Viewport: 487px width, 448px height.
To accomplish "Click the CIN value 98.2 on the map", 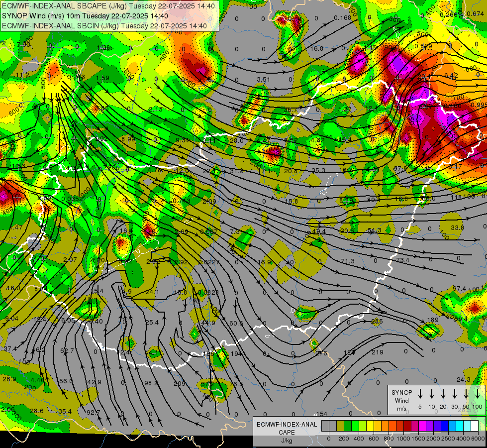I will click(151, 383).
